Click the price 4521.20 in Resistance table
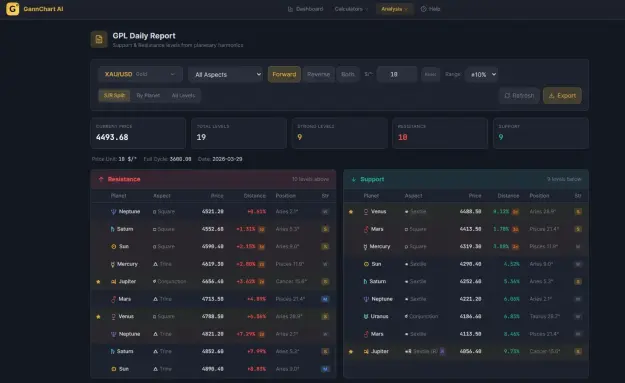The height and width of the screenshot is (383, 625). click(212, 212)
